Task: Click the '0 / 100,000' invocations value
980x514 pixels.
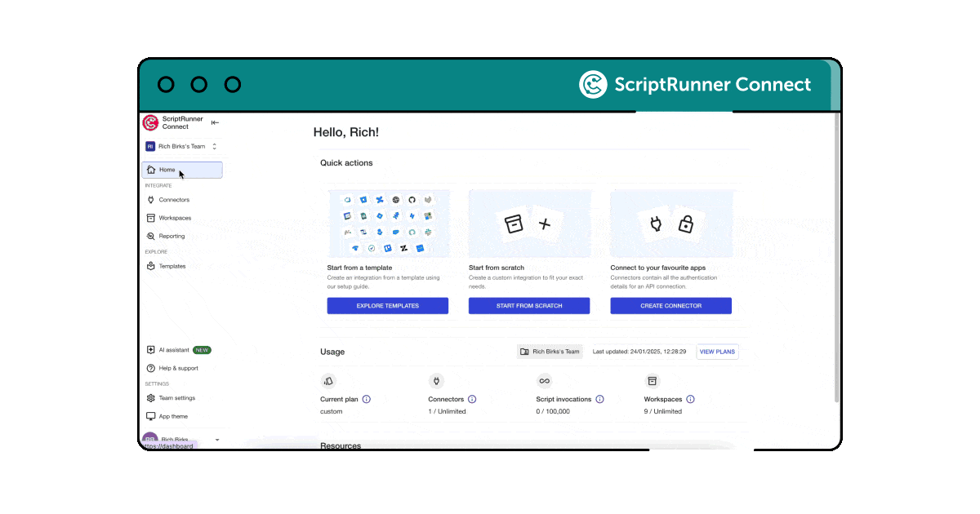Action: pos(553,411)
